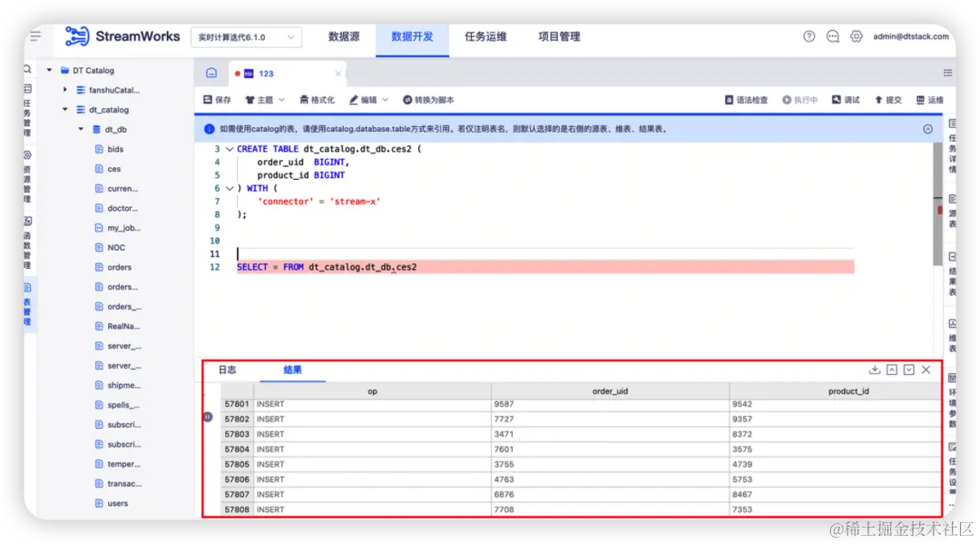Open 任务管理 in the left sidebar
The image size is (980, 544).
click(x=27, y=110)
